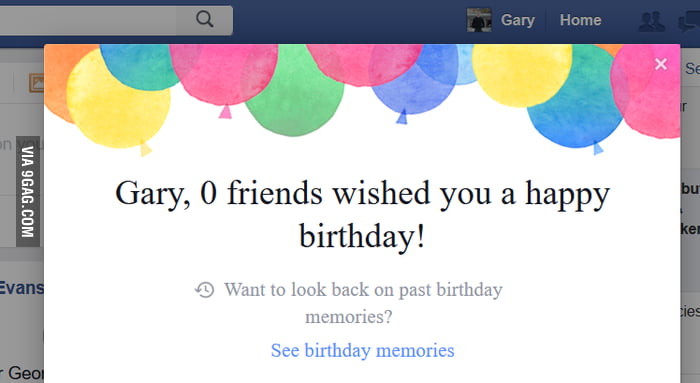This screenshot has width=700, height=383.
Task: Click the Evans name link on the left
Action: coord(21,288)
